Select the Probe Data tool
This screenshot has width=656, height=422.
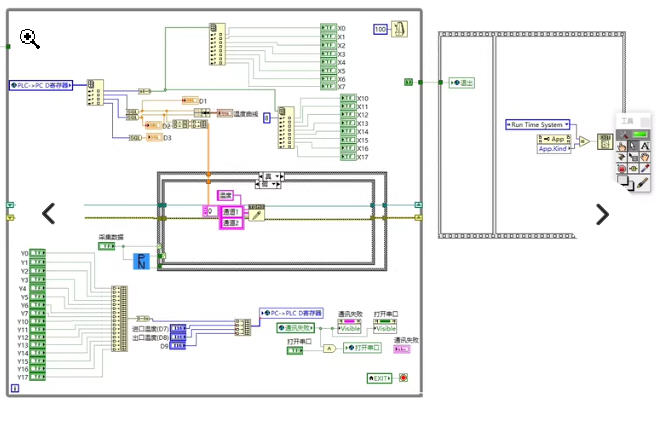click(633, 169)
